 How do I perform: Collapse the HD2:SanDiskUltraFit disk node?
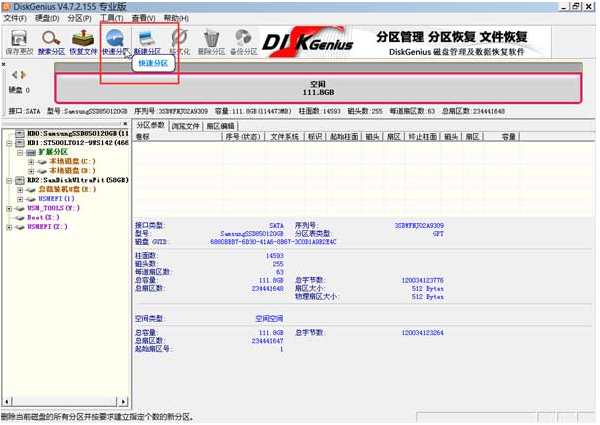10,179
